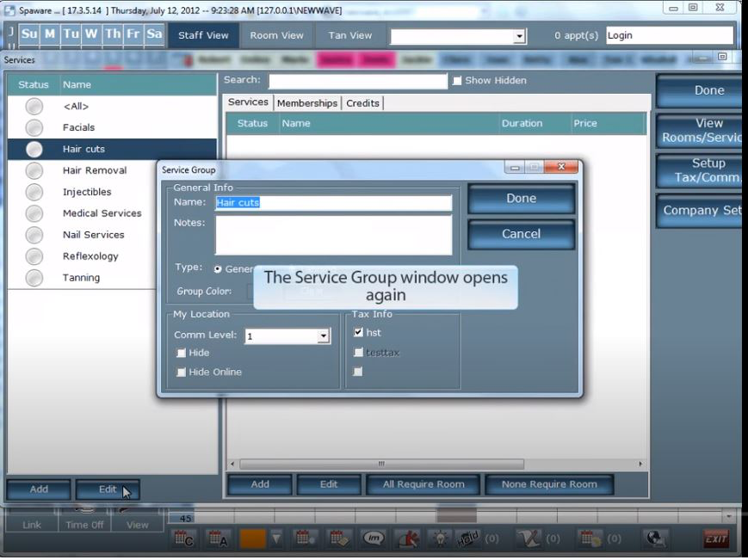Select the Sunday day button
The width and height of the screenshot is (748, 560).
pyautogui.click(x=29, y=34)
